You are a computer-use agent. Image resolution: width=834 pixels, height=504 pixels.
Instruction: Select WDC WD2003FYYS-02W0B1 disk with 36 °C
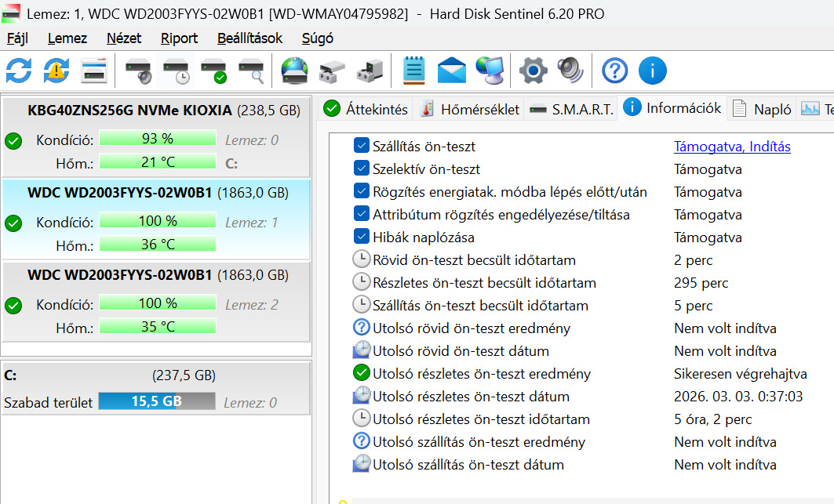(156, 219)
